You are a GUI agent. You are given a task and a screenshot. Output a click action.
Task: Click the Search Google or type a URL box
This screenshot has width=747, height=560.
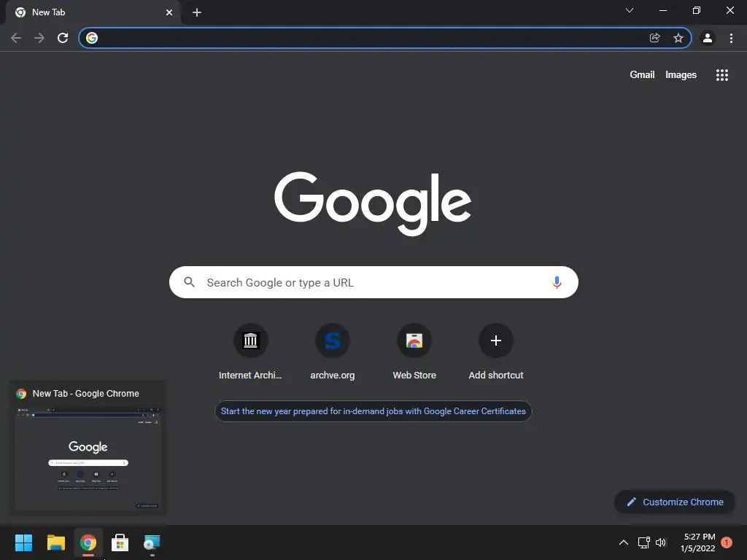pos(373,282)
